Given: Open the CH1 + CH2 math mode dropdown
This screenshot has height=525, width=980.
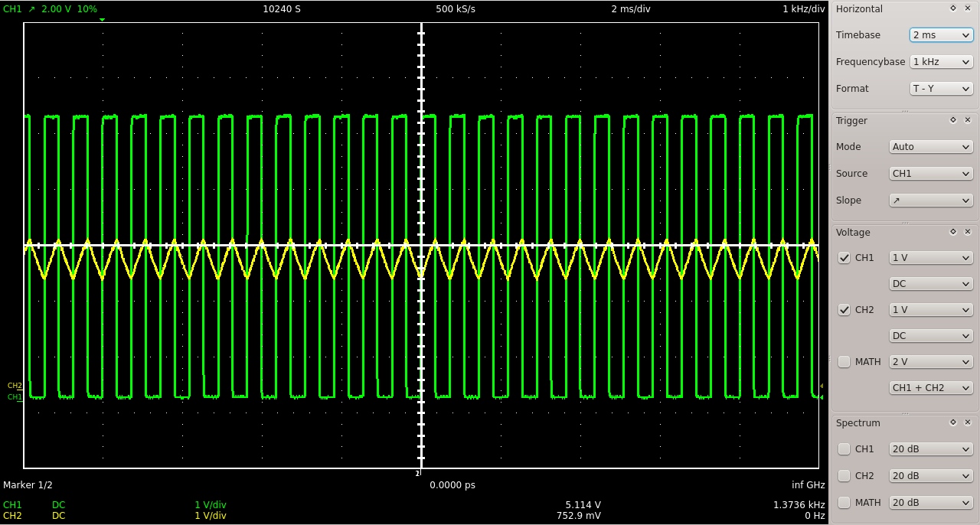Looking at the screenshot, I should (x=930, y=388).
